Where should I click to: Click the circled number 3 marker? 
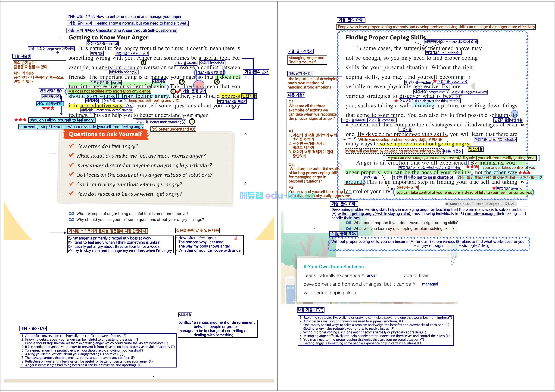click(x=217, y=82)
